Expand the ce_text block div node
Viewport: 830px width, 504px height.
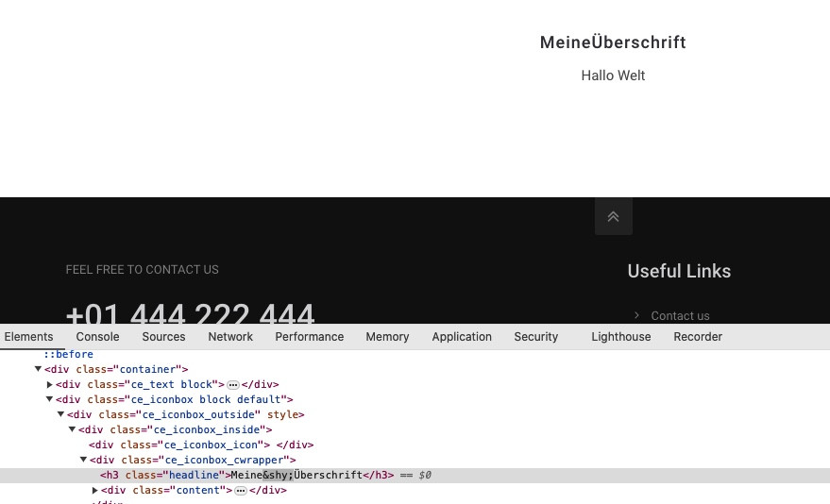pos(50,385)
